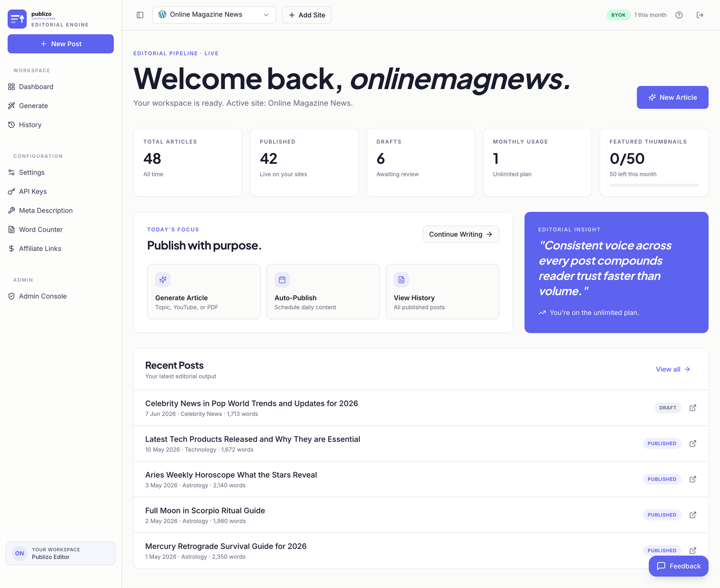
Task: Click Publizo Editor workspace card
Action: pyautogui.click(x=61, y=553)
